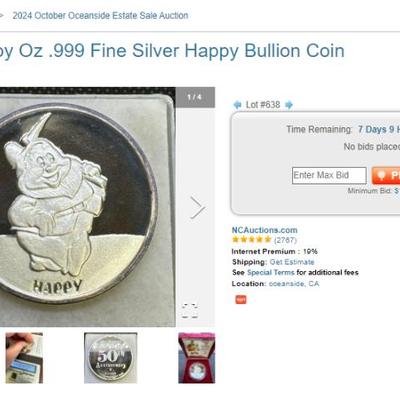Go to the previous lot arrow
400x400 pixels.
tap(237, 105)
